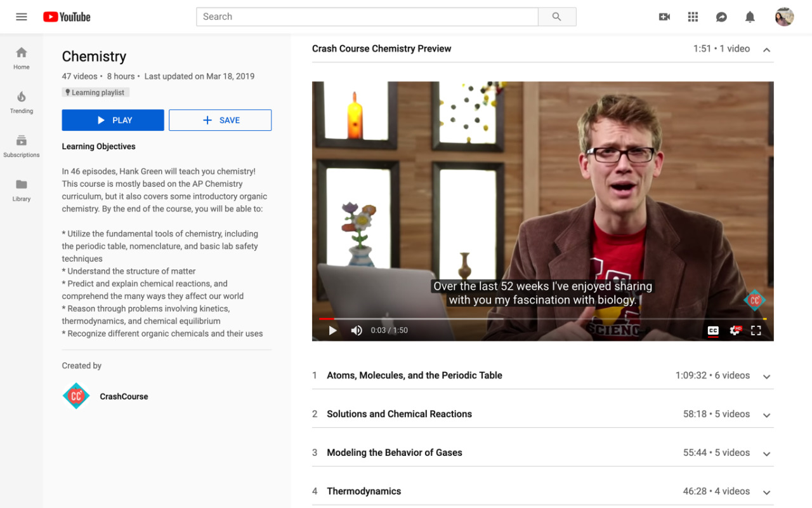Expand the Thermodynamics section
Viewport: 812px width, 508px height.
pyautogui.click(x=766, y=491)
